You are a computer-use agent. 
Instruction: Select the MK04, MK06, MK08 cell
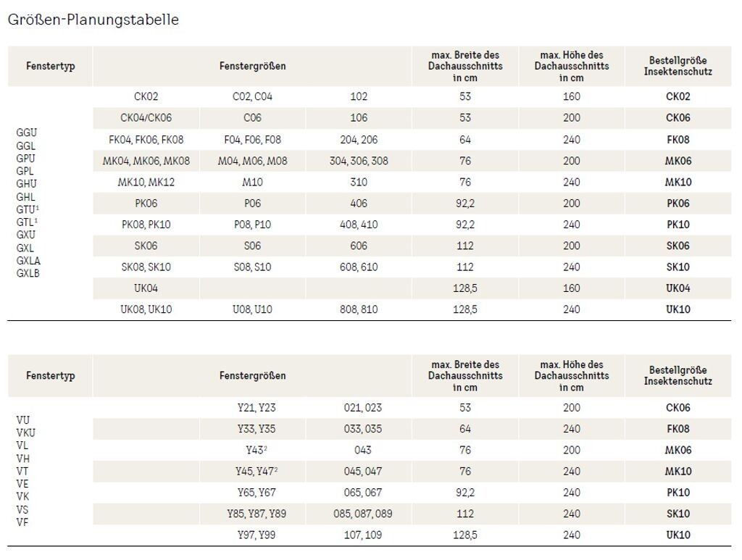tap(146, 161)
